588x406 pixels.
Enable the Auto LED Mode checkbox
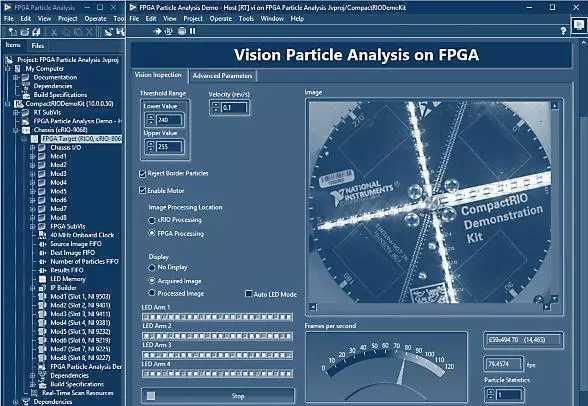[248, 294]
